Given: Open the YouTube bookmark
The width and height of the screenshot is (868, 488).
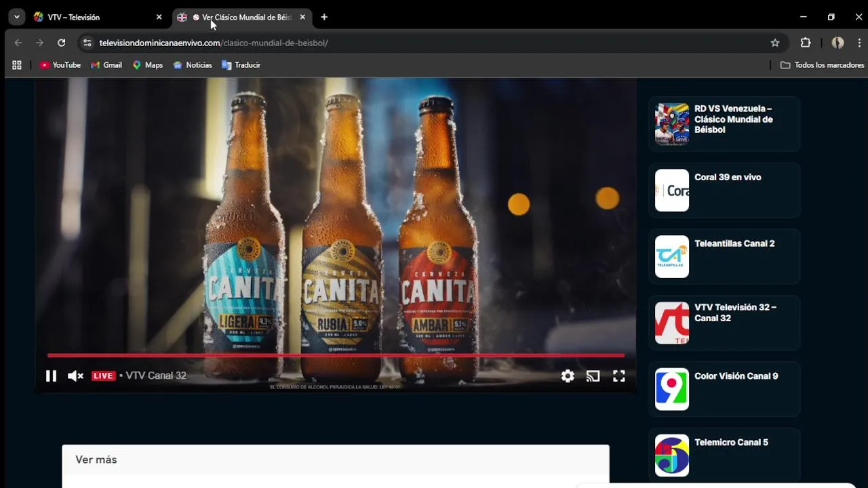Looking at the screenshot, I should click(60, 65).
